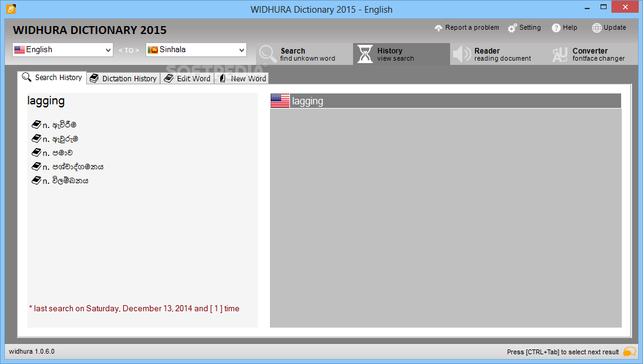This screenshot has width=643, height=364.
Task: Click the US flag icon beside lagging
Action: click(280, 101)
